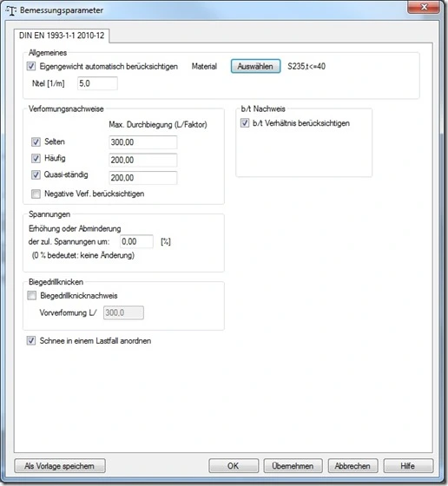Screen dimensions: 448x486
Task: Apply changes with Übernehmen button
Action: pyautogui.click(x=293, y=466)
